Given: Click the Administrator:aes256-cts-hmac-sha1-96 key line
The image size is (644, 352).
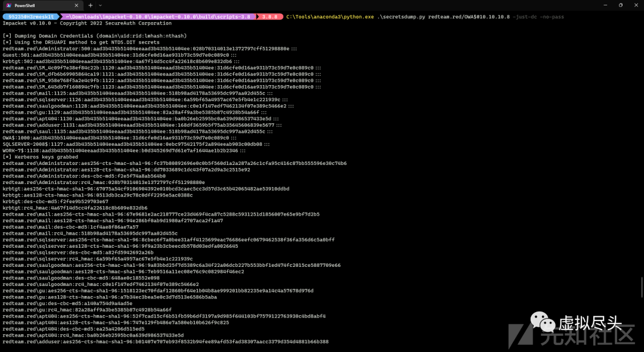Looking at the screenshot, I should (x=175, y=163).
